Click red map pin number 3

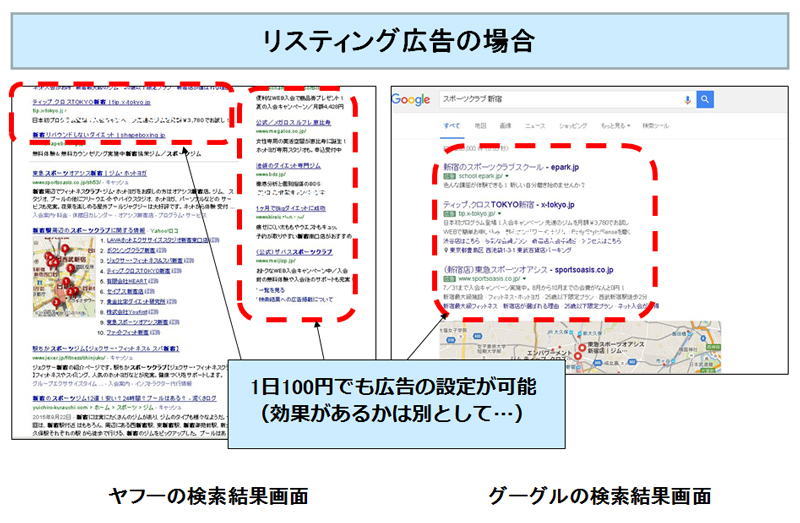[57, 303]
